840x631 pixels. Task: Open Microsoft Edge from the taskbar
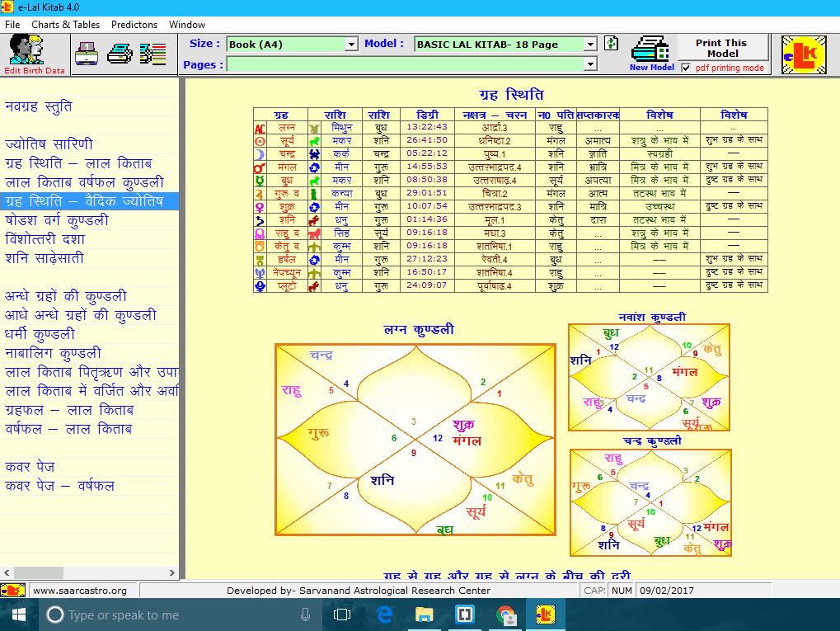click(384, 615)
